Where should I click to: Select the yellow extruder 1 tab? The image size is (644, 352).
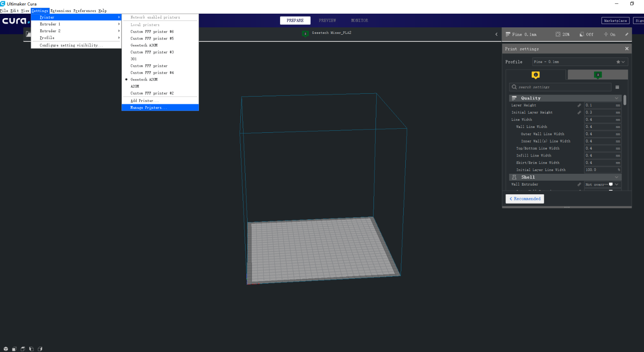click(535, 75)
